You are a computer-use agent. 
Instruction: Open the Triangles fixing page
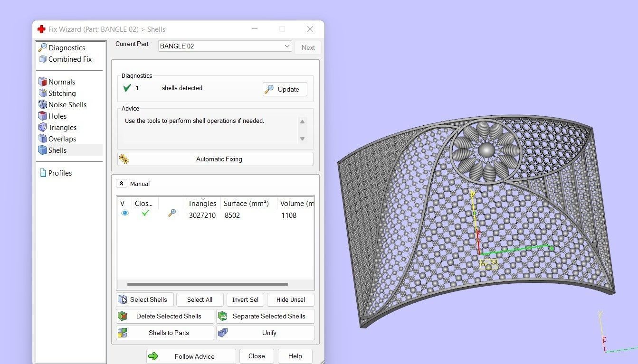(x=62, y=128)
